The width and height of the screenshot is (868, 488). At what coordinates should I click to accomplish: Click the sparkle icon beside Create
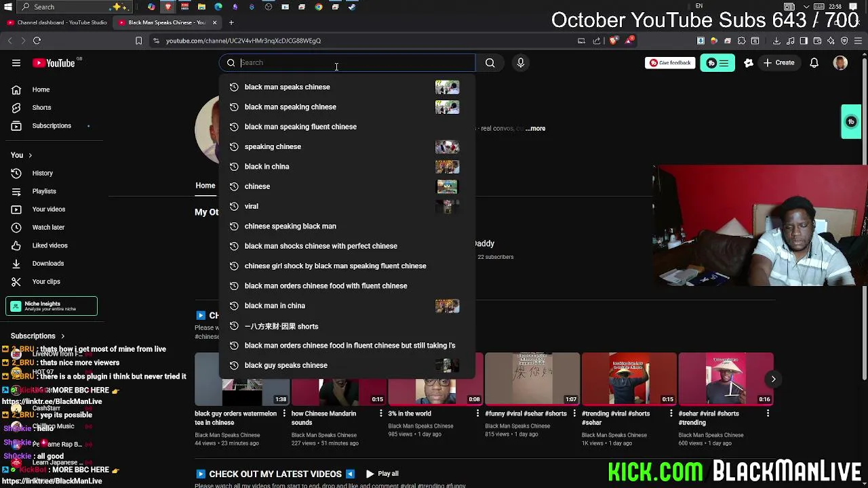(x=749, y=62)
